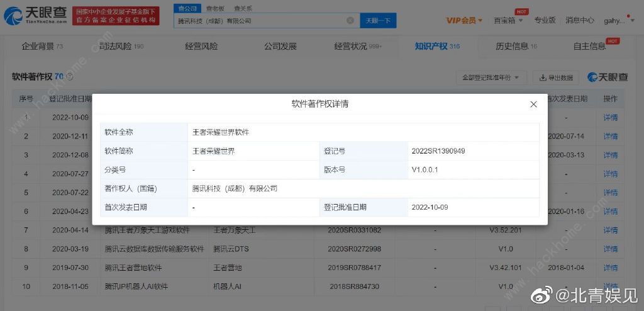Click registration number 2020SR0331082 cell
The width and height of the screenshot is (644, 311).
354,230
